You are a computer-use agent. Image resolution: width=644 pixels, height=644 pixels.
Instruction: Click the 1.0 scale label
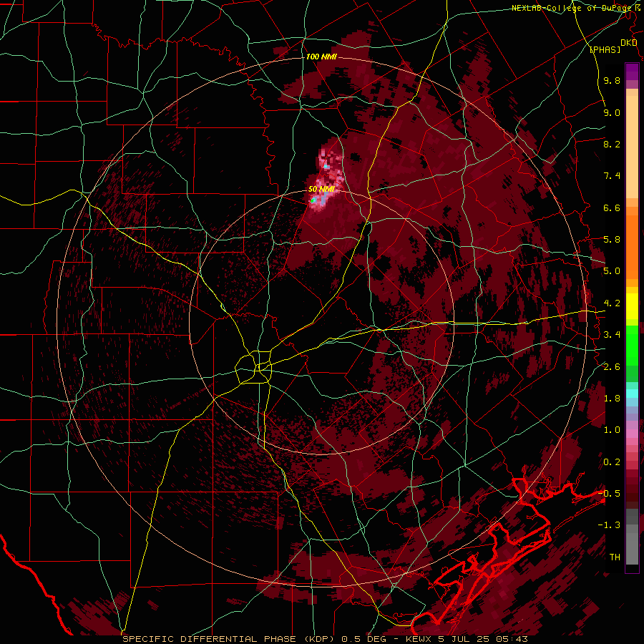click(612, 430)
